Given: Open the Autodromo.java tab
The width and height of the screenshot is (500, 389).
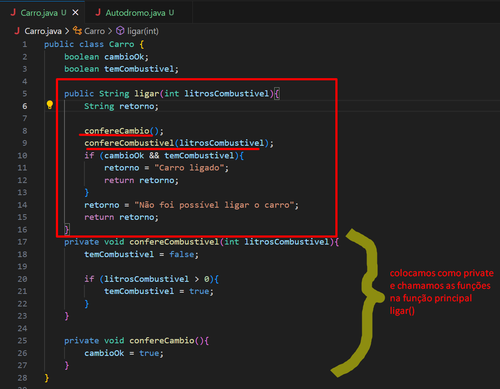Looking at the screenshot, I should 138,13.
